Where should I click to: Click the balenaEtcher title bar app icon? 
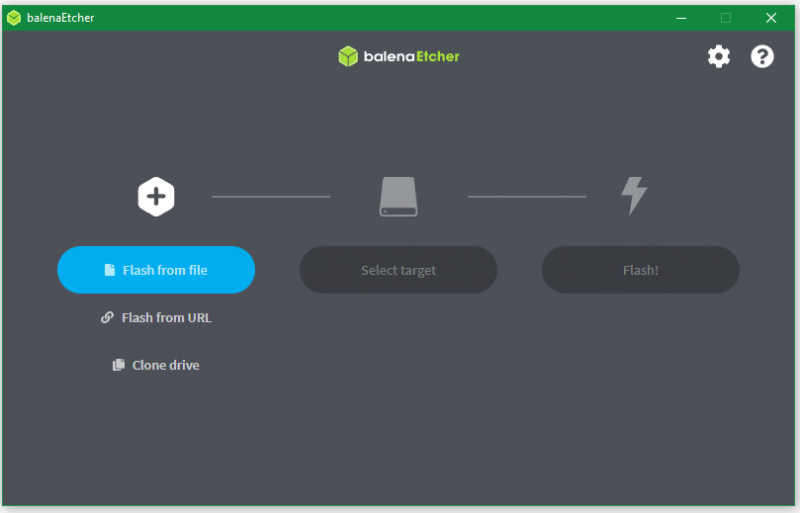click(x=14, y=18)
